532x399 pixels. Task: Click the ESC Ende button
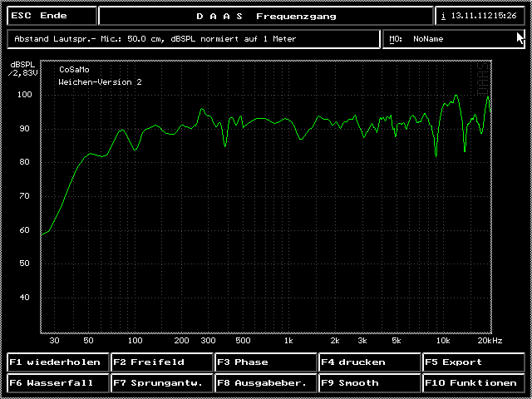click(52, 16)
